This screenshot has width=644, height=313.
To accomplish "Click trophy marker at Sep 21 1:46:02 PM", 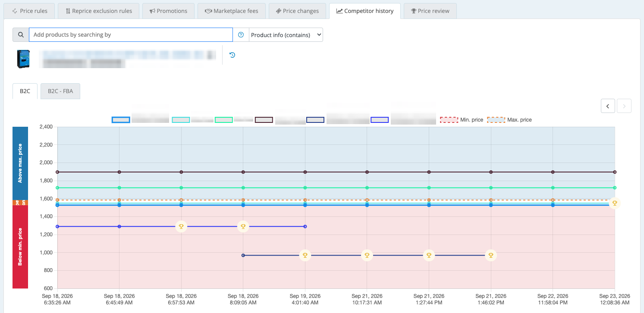I will pos(491,255).
